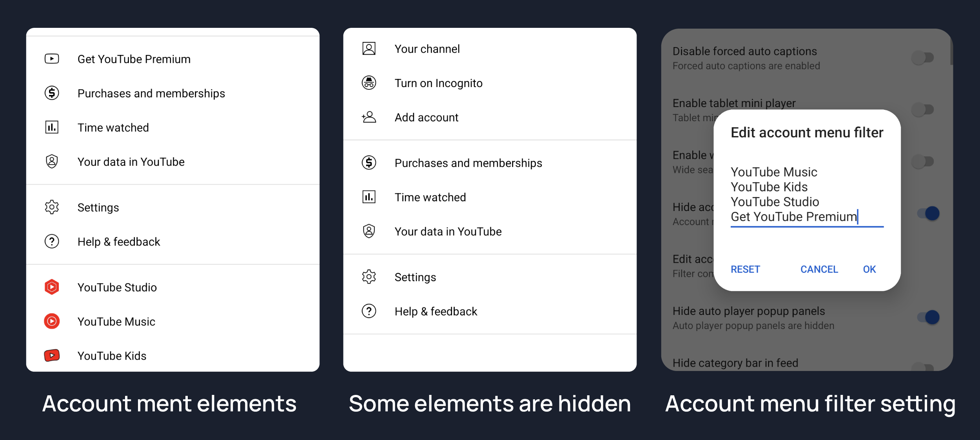Click the YouTube Studio hexagon icon
The height and width of the screenshot is (440, 980).
(52, 287)
